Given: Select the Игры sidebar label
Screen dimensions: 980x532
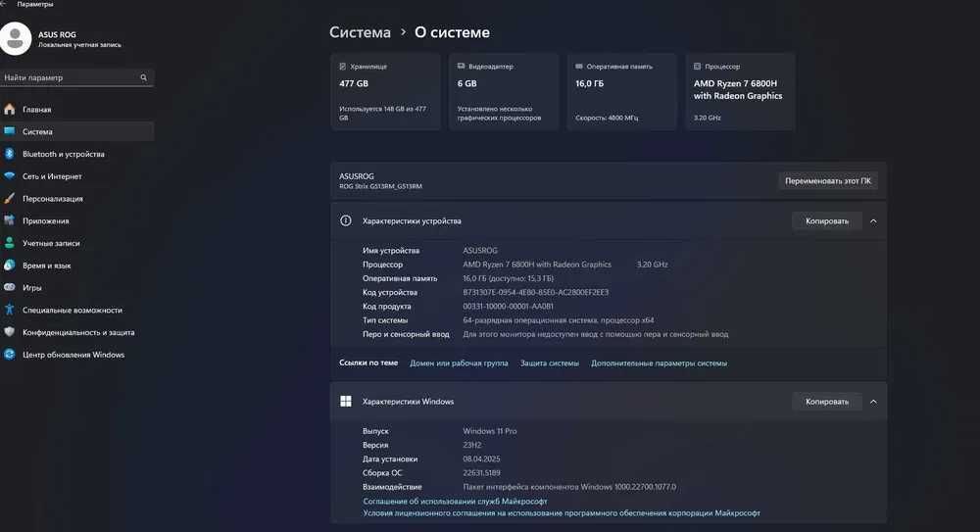Looking at the screenshot, I should pos(32,288).
